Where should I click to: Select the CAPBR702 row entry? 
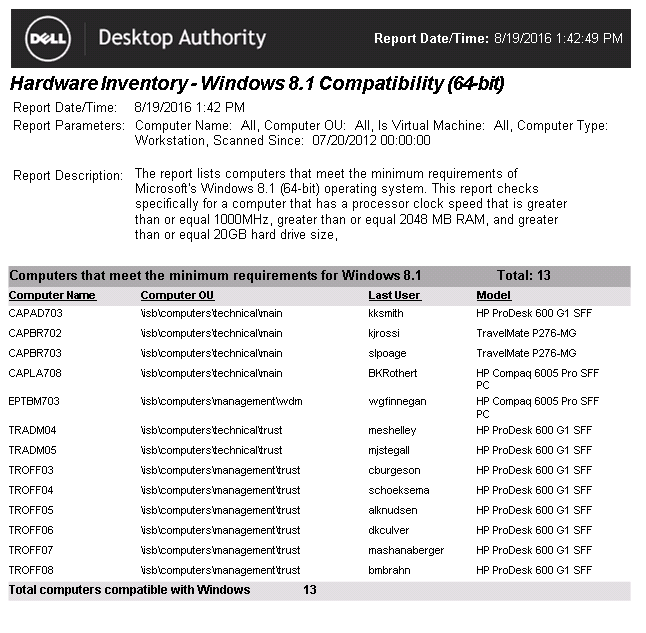34,334
